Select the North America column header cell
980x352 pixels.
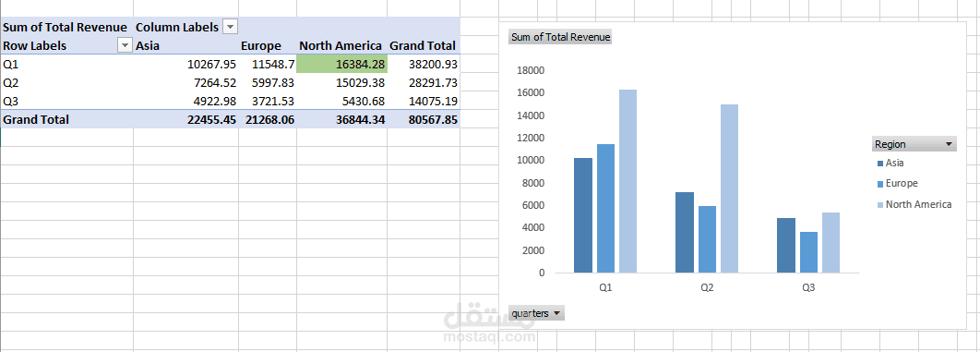pos(341,45)
